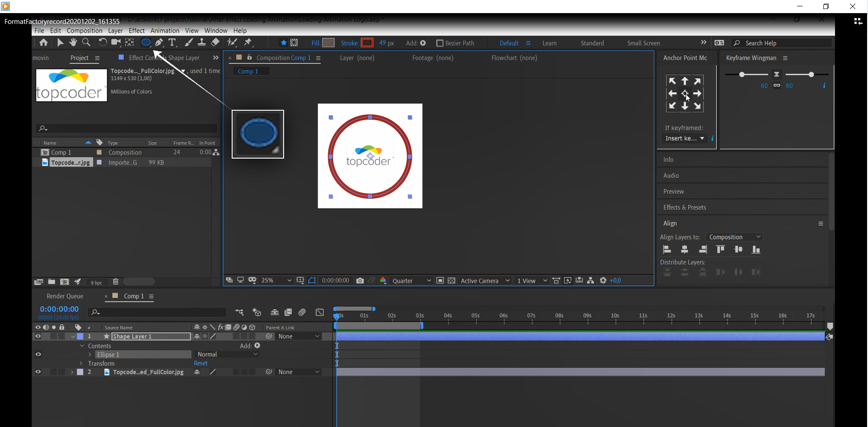Select the Ellipse shape tool
Viewport: 868px width, 427px height.
(145, 42)
